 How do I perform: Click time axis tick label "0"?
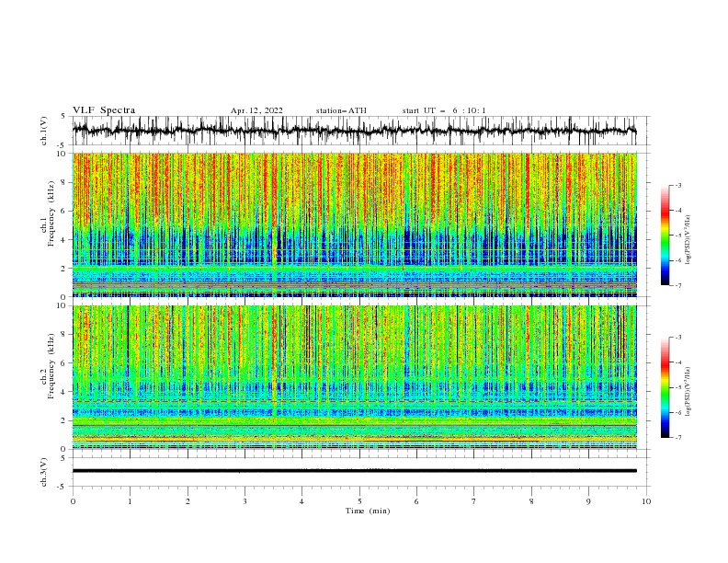tap(73, 501)
